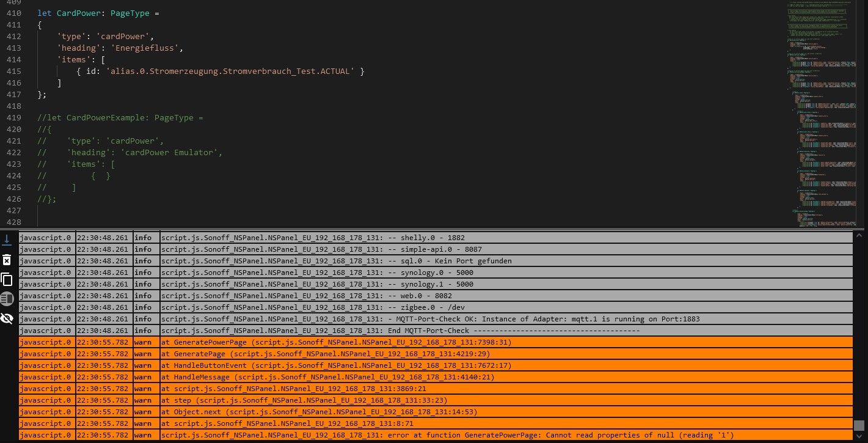Click the 'at GeneratePage' warning row message
Image resolution: width=868 pixels, height=443 pixels.
click(325, 353)
